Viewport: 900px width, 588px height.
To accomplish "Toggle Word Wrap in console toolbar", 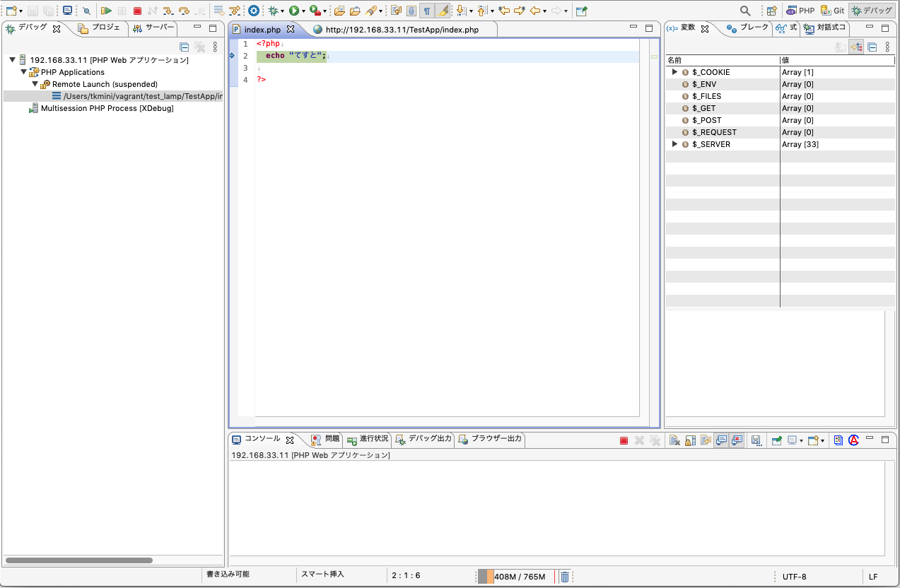I will (706, 440).
